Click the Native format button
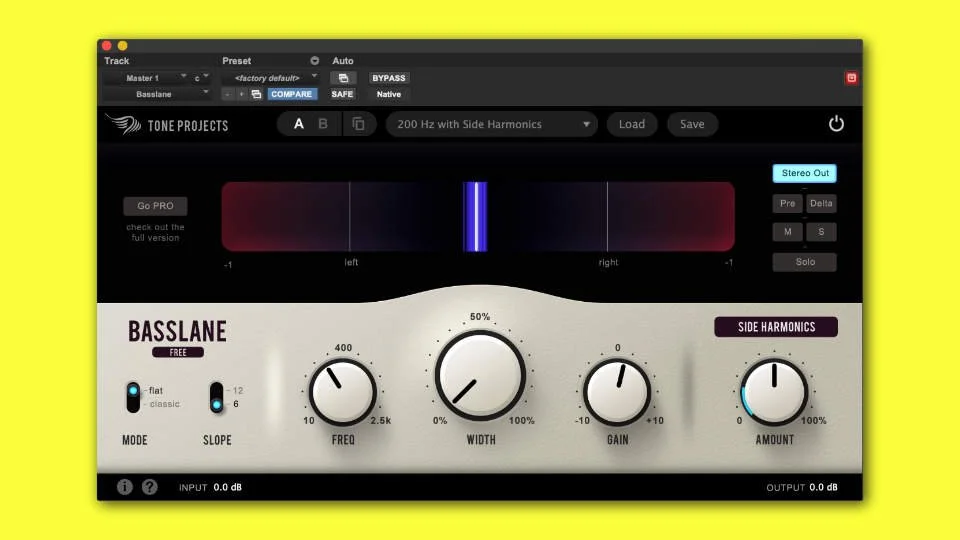960x540 pixels. [389, 94]
